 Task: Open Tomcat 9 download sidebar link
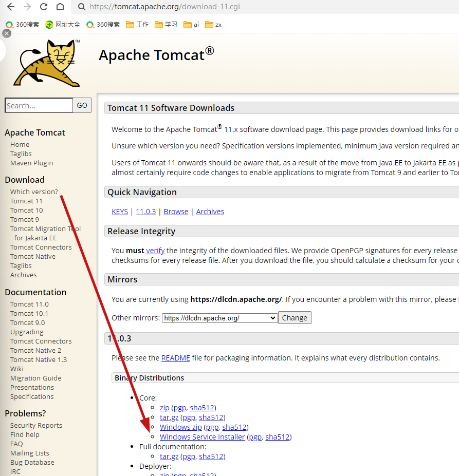(x=25, y=219)
